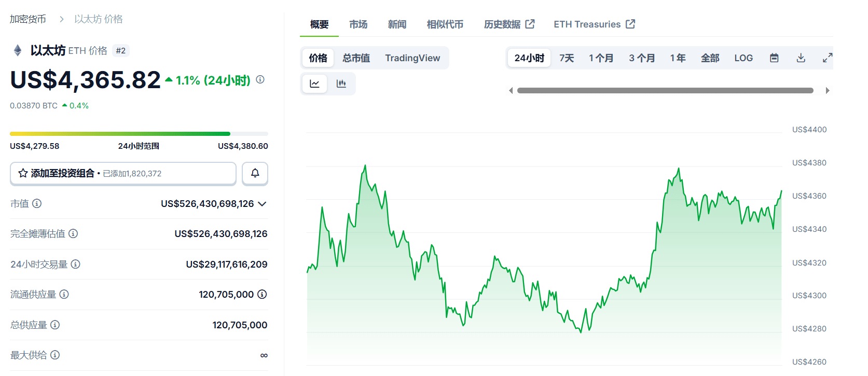Expand the 市值 dropdown chevron
Screen dimensions: 868x376
(x=262, y=204)
